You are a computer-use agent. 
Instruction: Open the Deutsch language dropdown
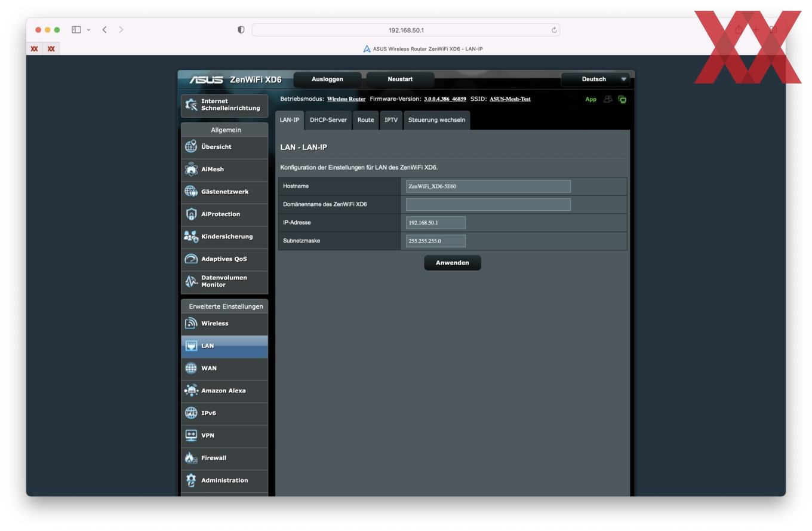(x=595, y=79)
